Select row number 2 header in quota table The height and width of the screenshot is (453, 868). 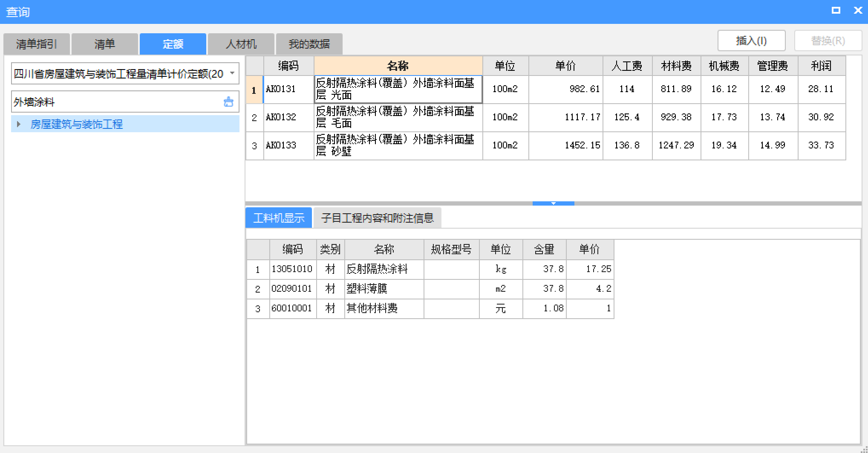pos(254,117)
